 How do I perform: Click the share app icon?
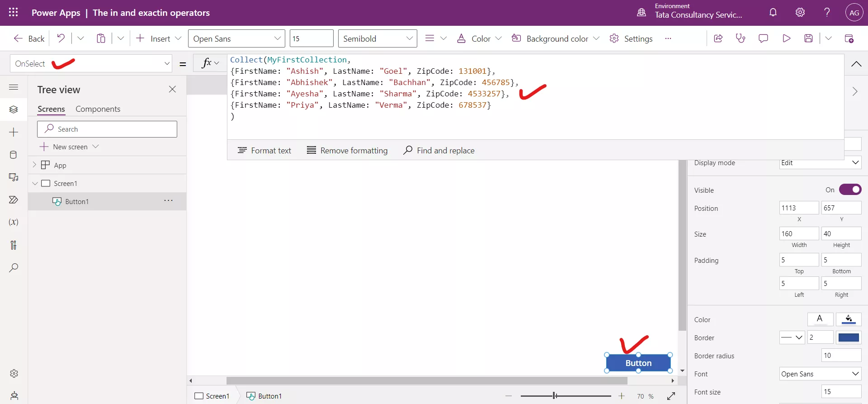click(x=718, y=38)
